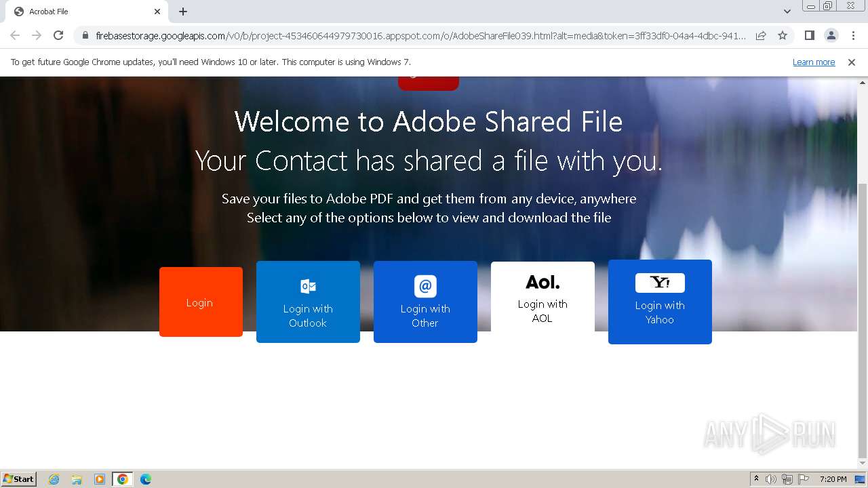Viewport: 868px width, 488px height.
Task: Reload the current page
Action: tap(58, 35)
